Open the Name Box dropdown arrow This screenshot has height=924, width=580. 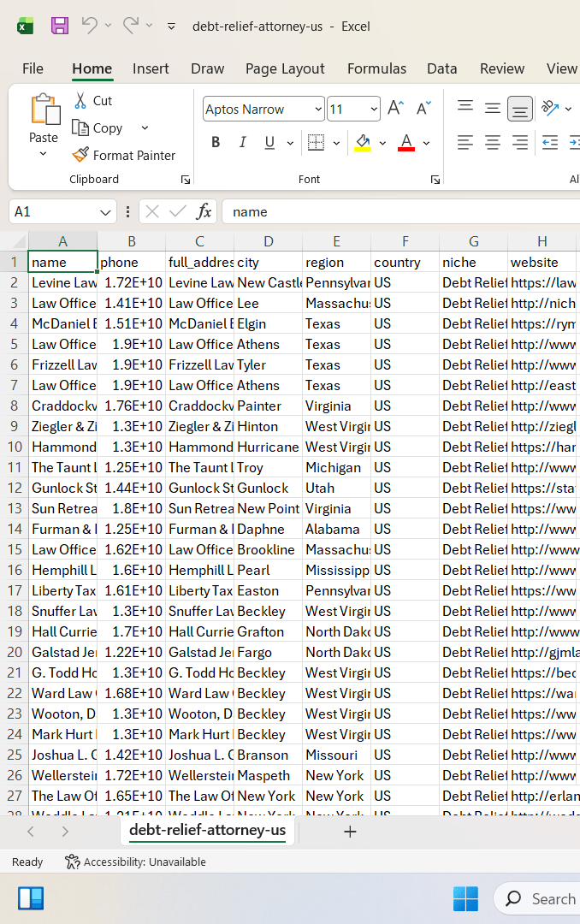[105, 212]
